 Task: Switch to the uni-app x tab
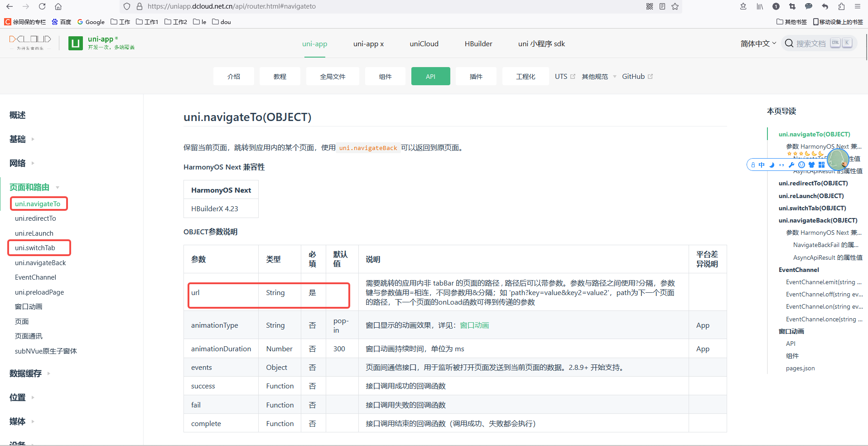[368, 44]
